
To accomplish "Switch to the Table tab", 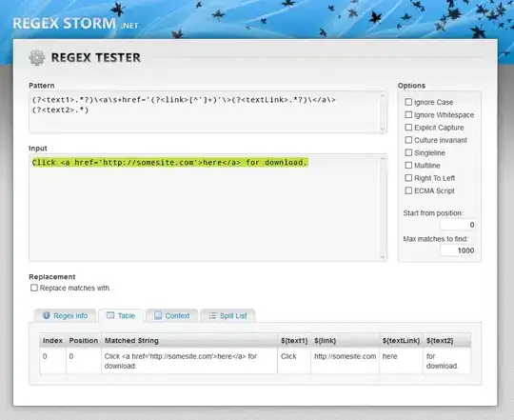I will (x=121, y=316).
